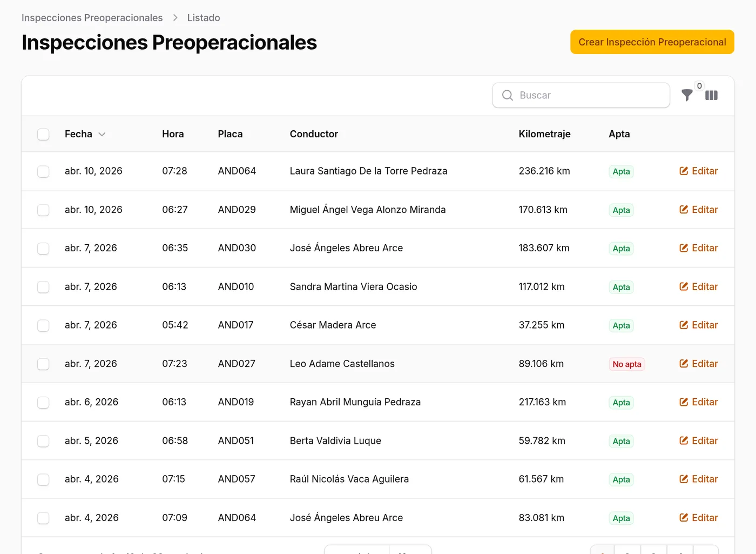This screenshot has height=554, width=756.
Task: Click Editar for Raúl Nicolás Vaca Aguilera
Action: (699, 479)
